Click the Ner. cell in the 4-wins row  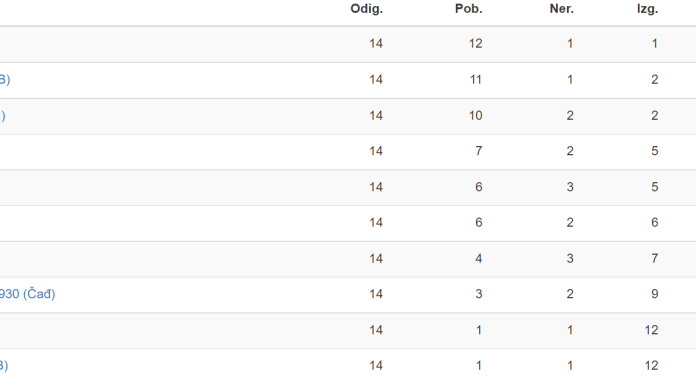click(x=570, y=258)
